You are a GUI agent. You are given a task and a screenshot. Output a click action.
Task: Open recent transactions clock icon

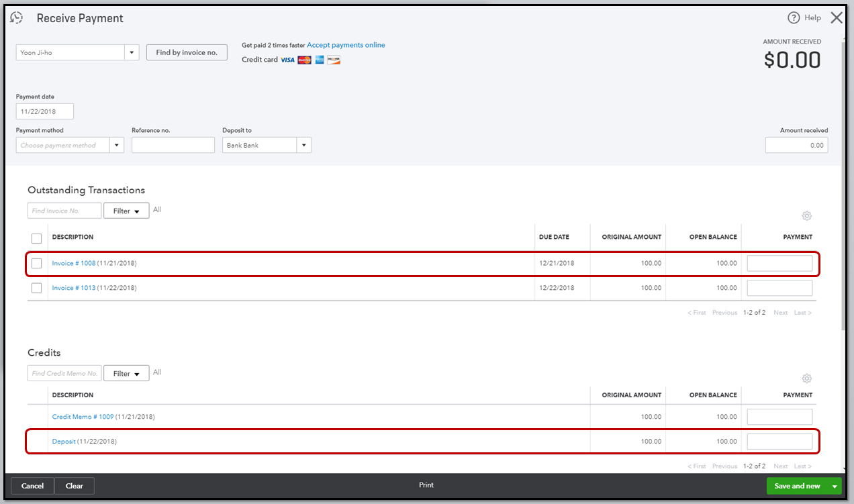15,17
